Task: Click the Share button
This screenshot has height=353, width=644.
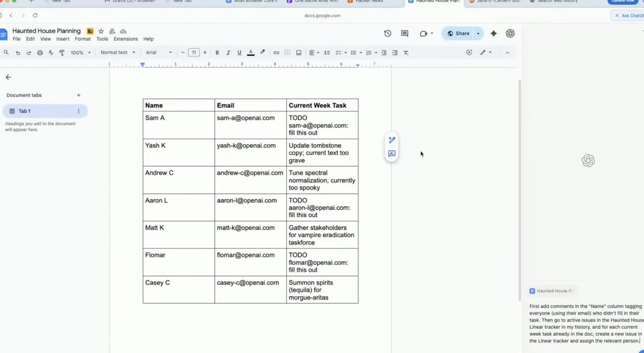Action: click(x=459, y=33)
